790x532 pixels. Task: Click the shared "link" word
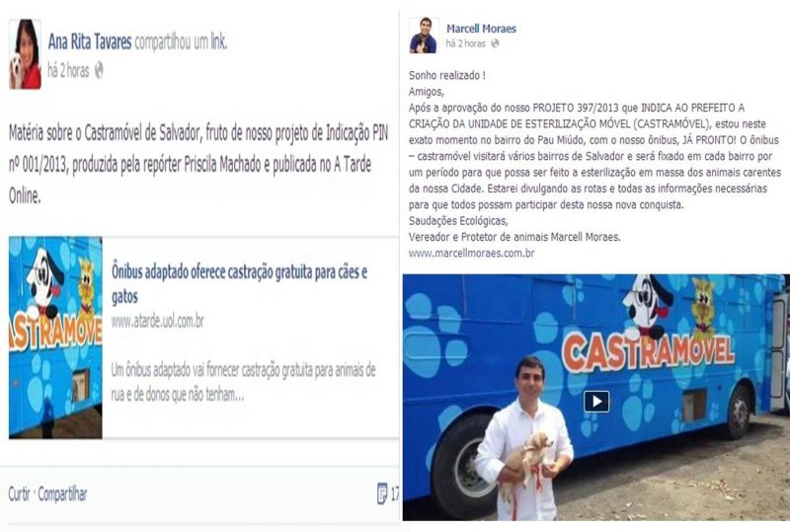(218, 42)
